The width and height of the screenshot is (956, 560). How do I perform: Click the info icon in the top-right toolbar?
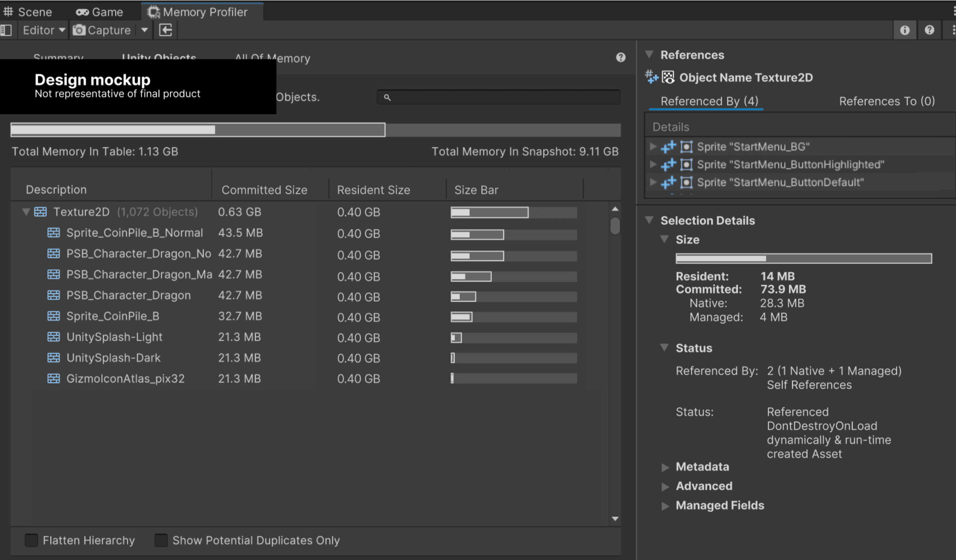click(x=905, y=30)
